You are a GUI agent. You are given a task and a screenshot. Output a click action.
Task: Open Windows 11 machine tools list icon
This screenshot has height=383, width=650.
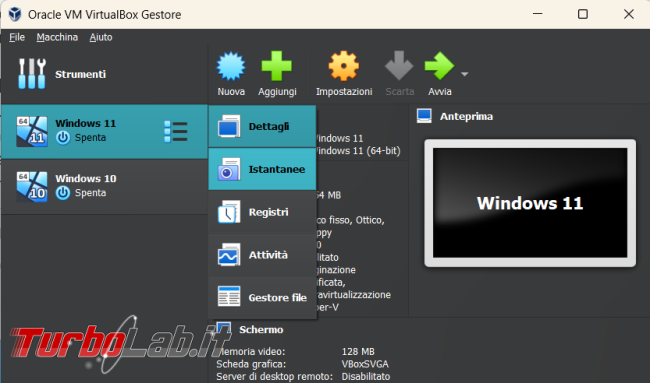tap(176, 131)
